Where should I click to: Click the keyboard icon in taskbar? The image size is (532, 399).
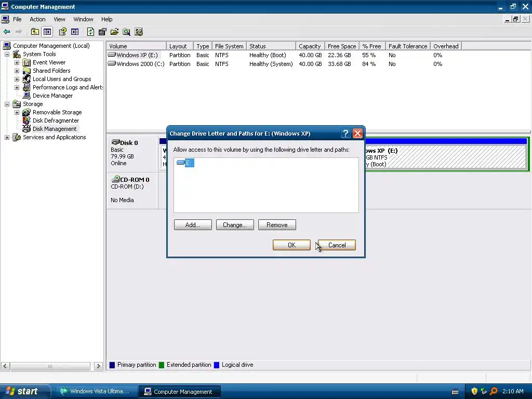click(x=455, y=392)
